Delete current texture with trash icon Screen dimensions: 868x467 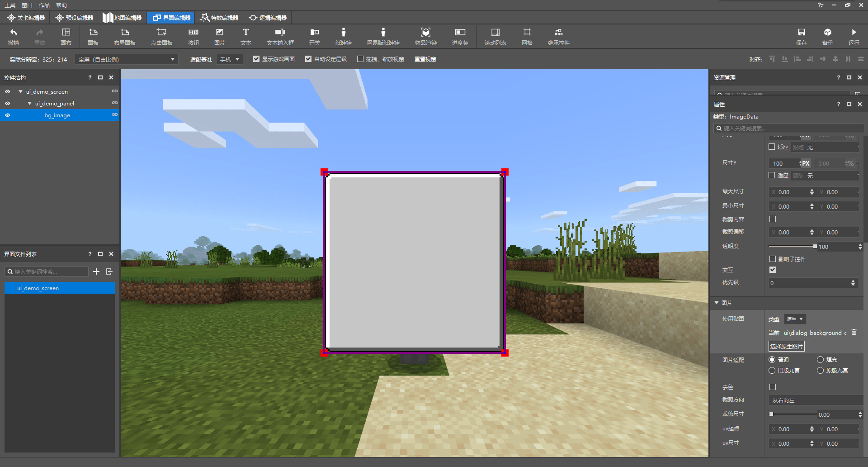point(854,333)
